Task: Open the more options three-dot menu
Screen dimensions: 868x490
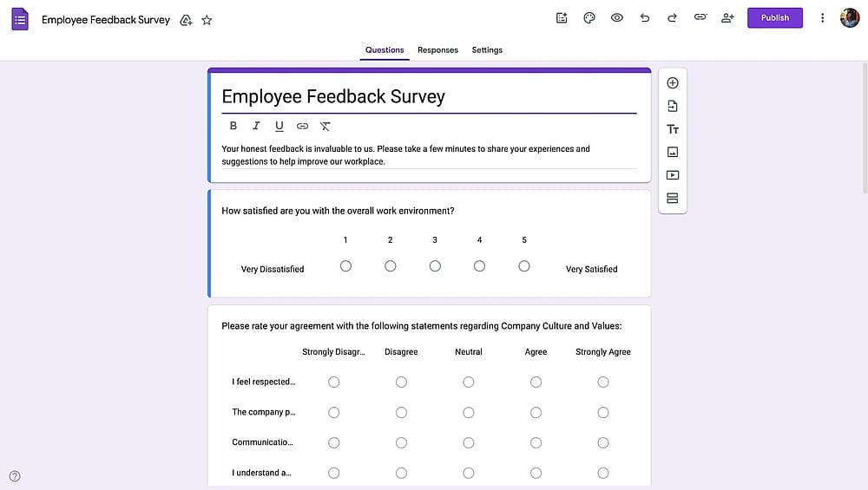Action: 822,17
